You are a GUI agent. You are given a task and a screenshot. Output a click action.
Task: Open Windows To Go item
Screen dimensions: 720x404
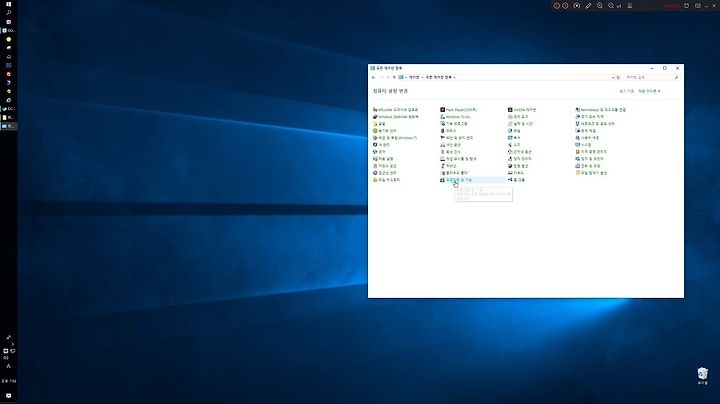(x=455, y=117)
